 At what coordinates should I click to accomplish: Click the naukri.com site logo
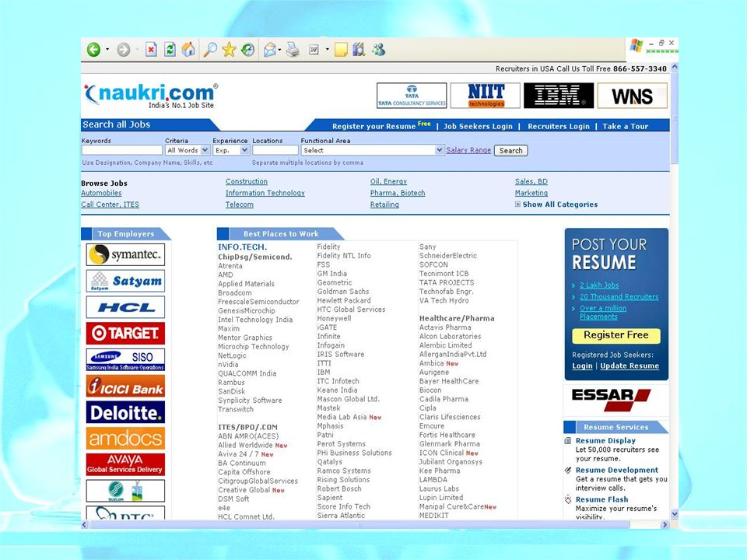(x=152, y=95)
